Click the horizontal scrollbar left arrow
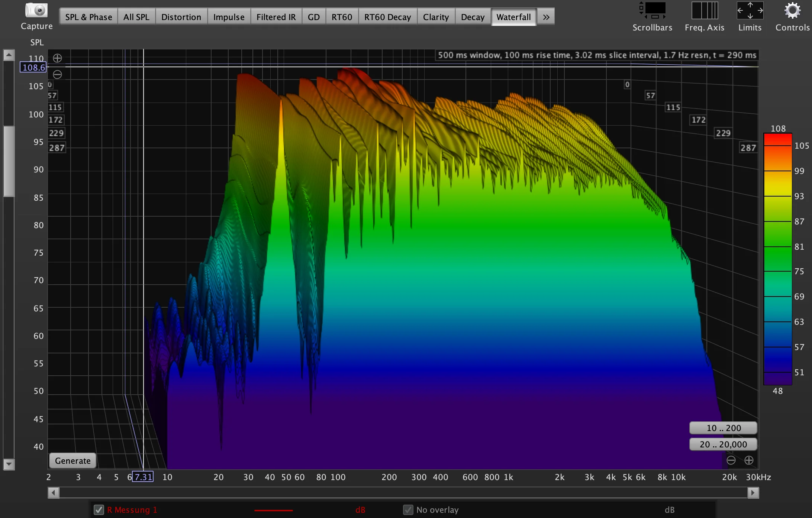Viewport: 812px width, 518px height. point(54,493)
